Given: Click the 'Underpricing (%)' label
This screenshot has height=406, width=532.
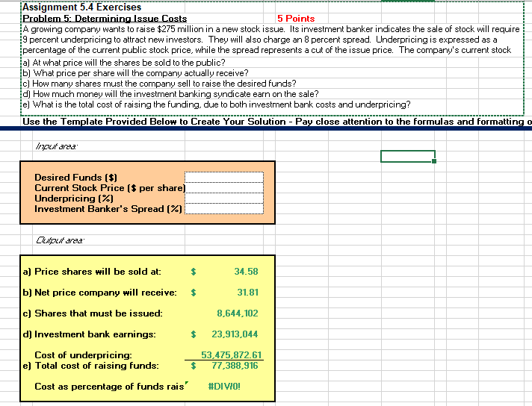Looking at the screenshot, I should pos(74,199).
